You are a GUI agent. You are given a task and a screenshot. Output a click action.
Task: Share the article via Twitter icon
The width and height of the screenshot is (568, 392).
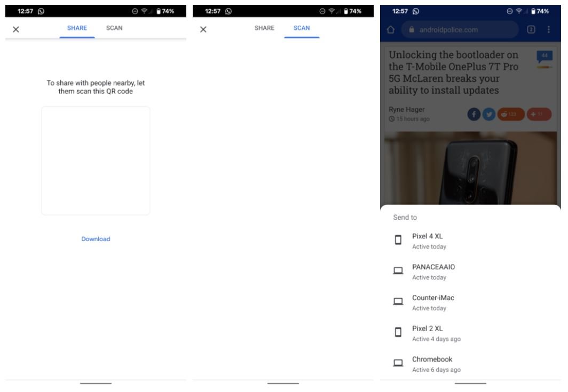[489, 115]
